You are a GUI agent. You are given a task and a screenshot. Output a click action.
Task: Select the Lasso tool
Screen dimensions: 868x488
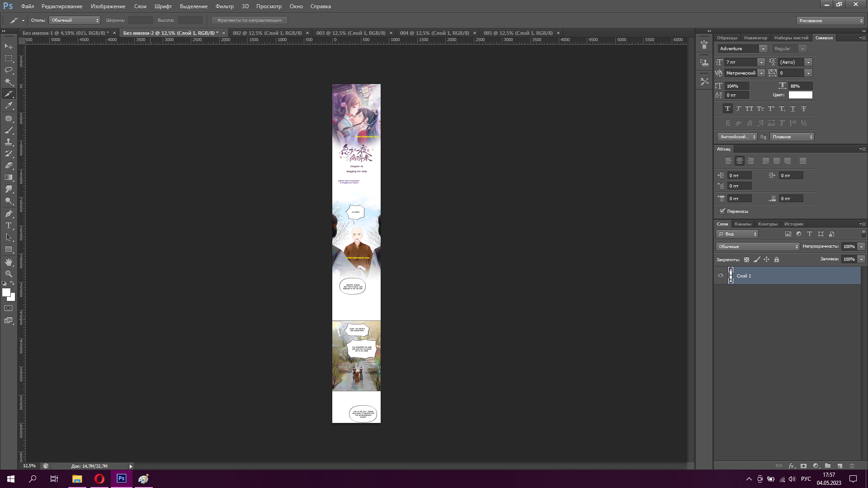pyautogui.click(x=9, y=70)
